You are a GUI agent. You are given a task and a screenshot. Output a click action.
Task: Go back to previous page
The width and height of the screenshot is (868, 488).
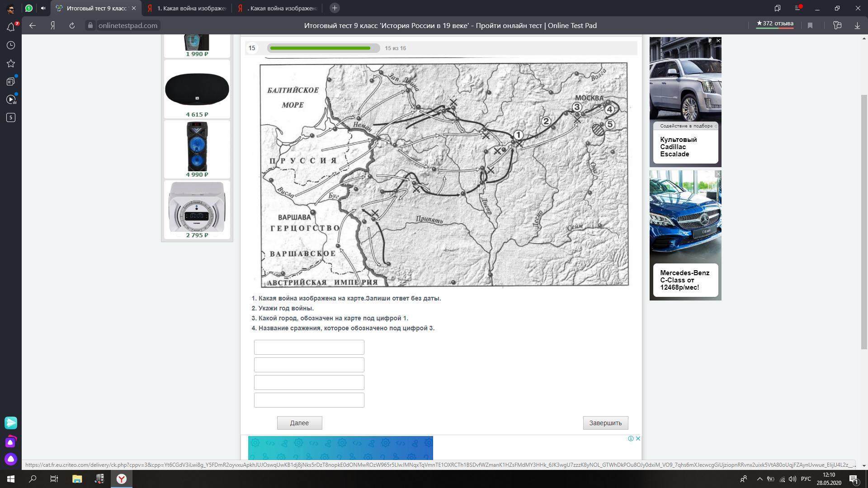(x=33, y=26)
